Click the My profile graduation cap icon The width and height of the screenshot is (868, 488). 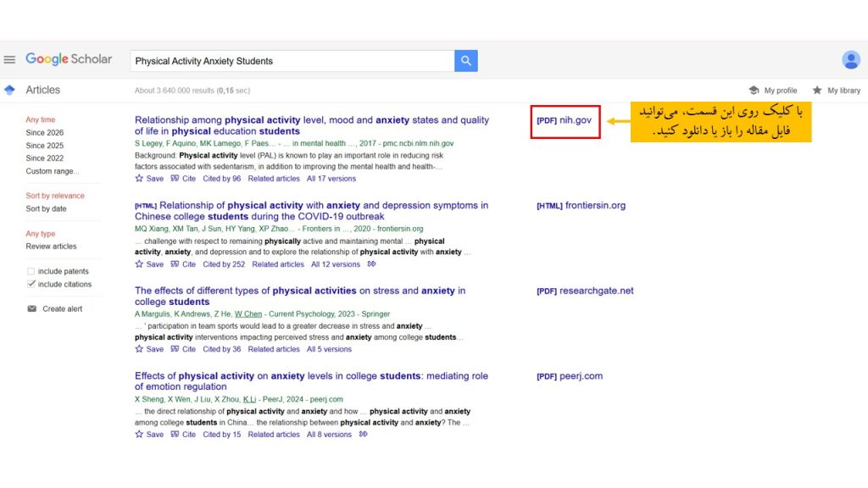point(754,90)
